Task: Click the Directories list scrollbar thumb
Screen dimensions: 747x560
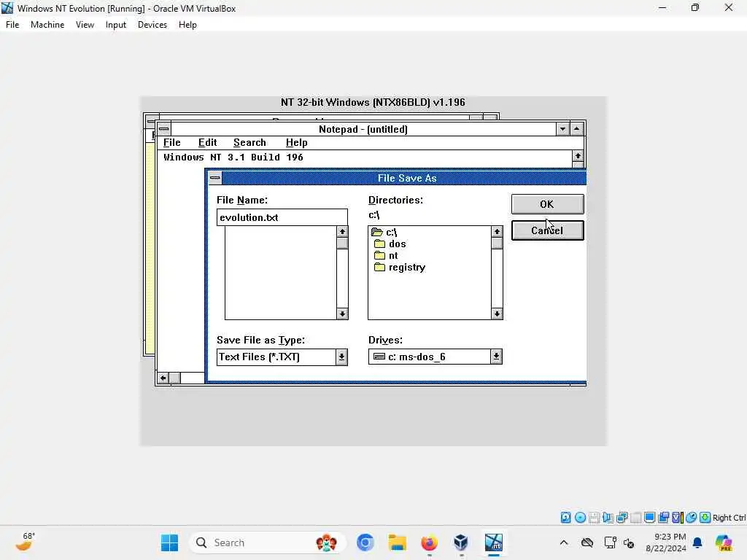Action: click(497, 243)
